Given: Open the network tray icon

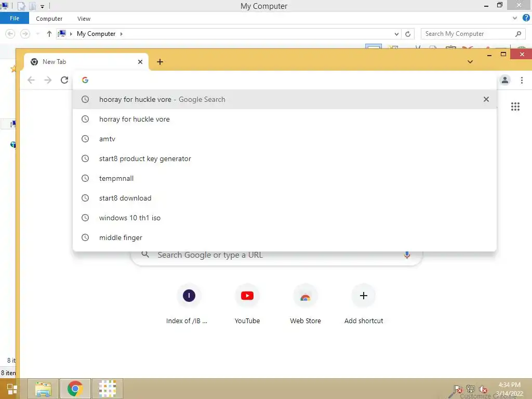Looking at the screenshot, I should click(471, 389).
